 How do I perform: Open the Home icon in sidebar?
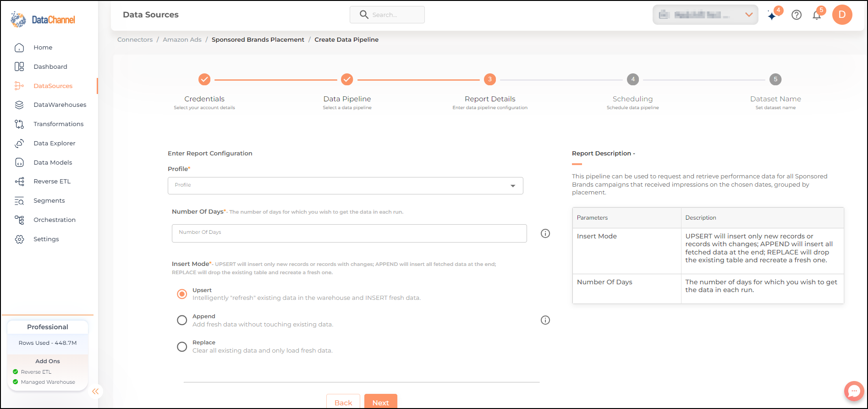(19, 48)
